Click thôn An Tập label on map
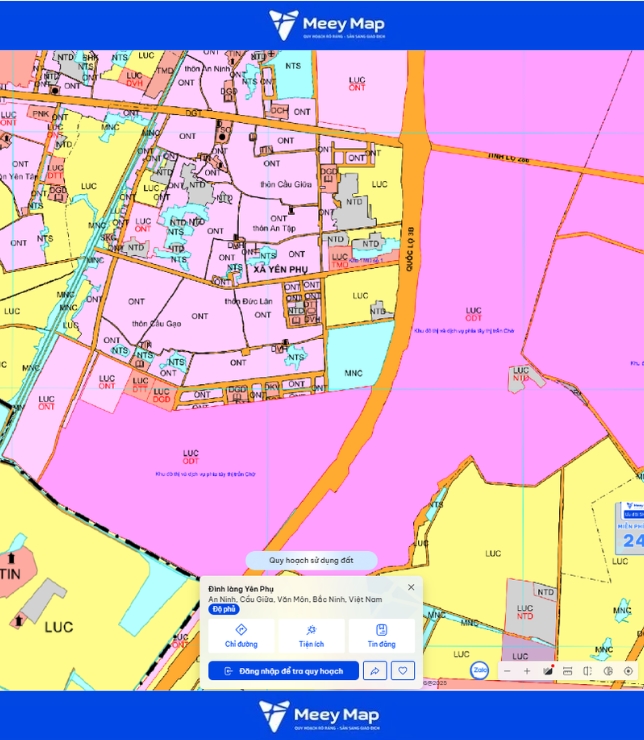 [x=274, y=228]
